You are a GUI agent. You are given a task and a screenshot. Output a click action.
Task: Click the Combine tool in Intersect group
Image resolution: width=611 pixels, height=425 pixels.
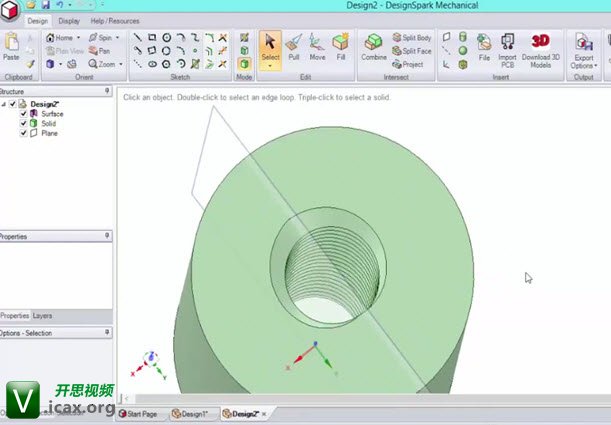pyautogui.click(x=374, y=47)
